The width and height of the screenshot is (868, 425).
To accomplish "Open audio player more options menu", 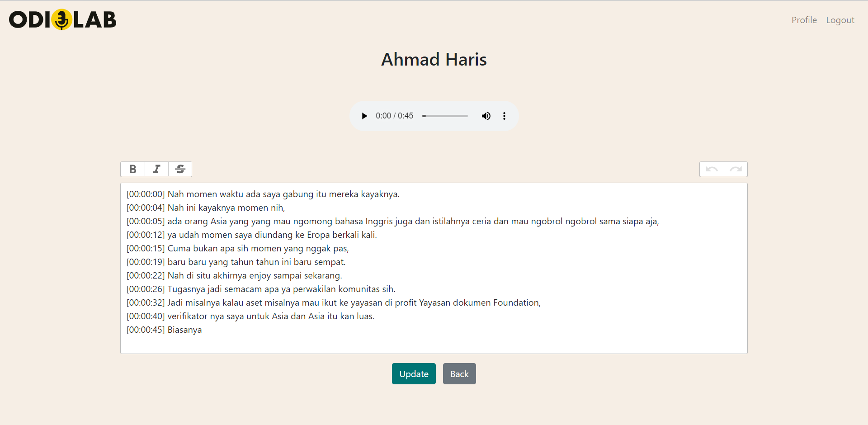I will [504, 116].
